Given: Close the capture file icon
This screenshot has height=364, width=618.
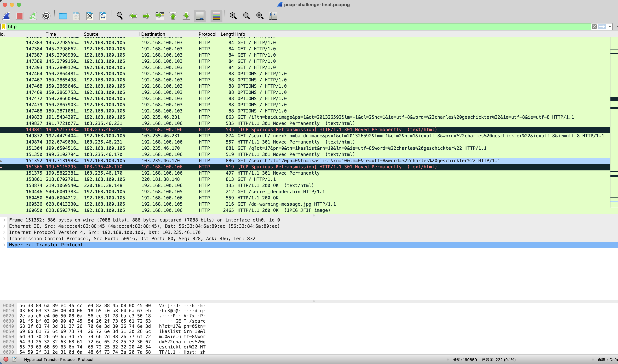Looking at the screenshot, I should pyautogui.click(x=89, y=16).
